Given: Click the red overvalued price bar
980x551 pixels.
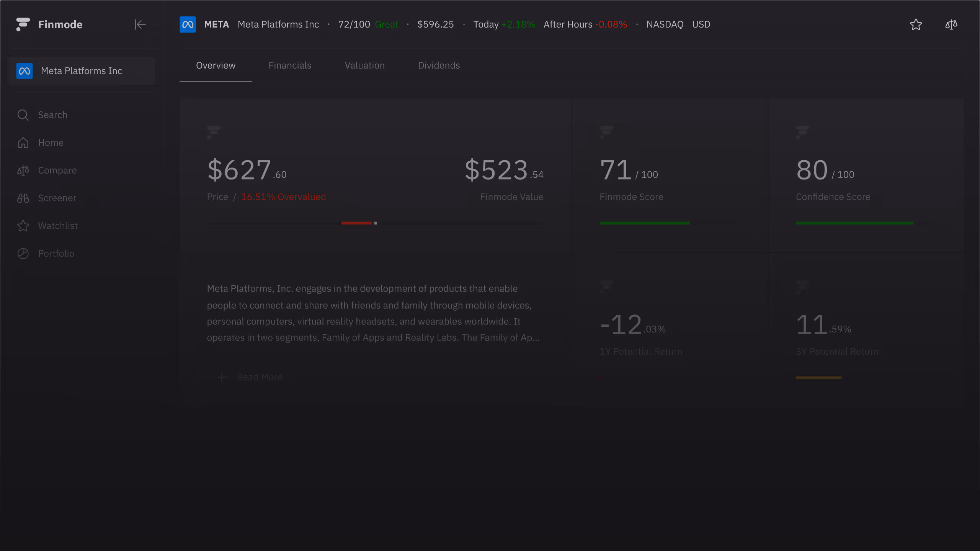Looking at the screenshot, I should click(356, 223).
